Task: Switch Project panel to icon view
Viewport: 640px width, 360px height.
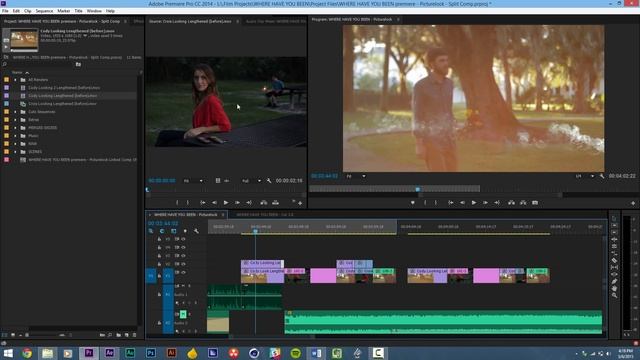Action: pyautogui.click(x=13, y=335)
